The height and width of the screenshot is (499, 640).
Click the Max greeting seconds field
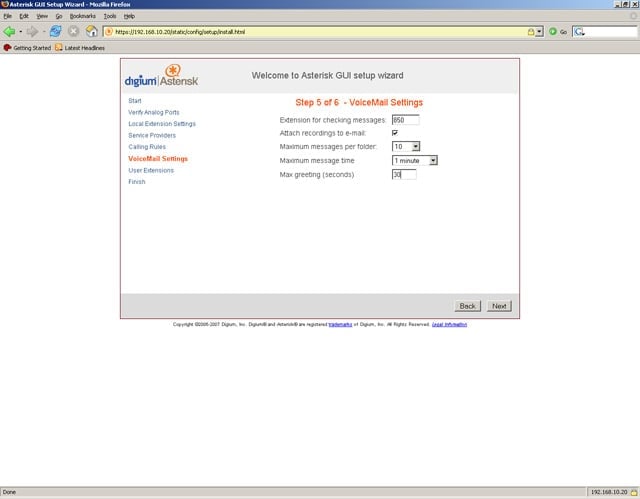point(404,175)
